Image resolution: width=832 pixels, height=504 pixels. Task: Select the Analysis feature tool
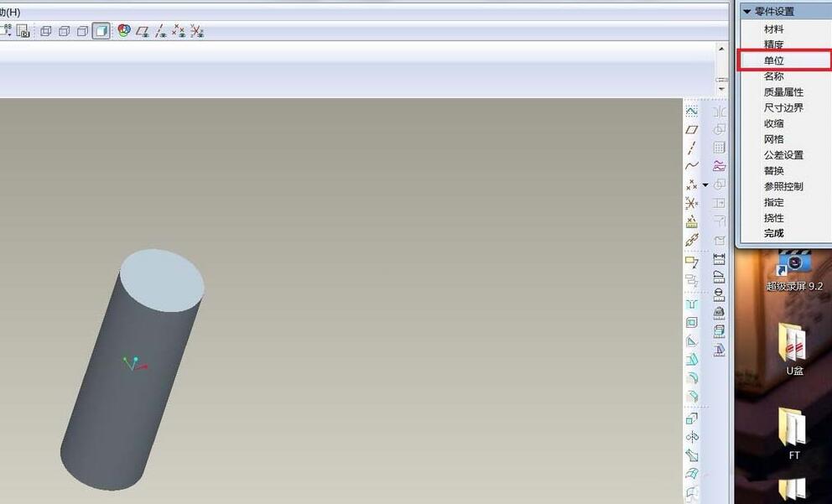click(691, 221)
